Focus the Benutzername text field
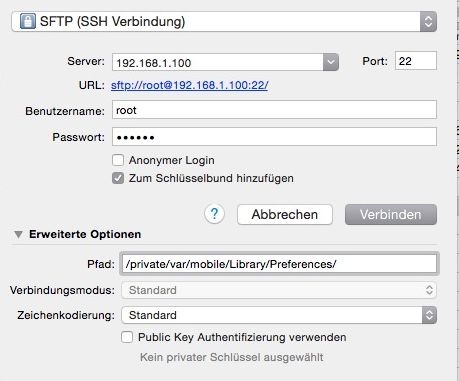 274,110
